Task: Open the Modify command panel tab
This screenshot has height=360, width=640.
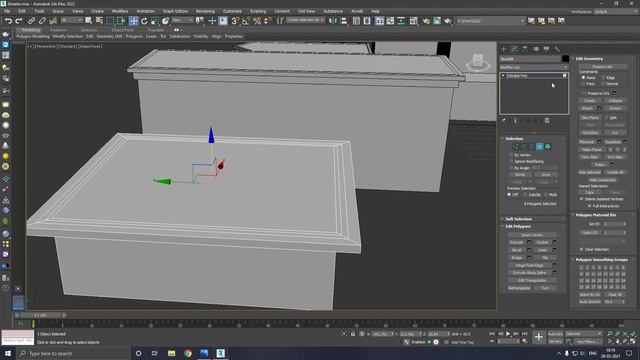Action: 514,49
